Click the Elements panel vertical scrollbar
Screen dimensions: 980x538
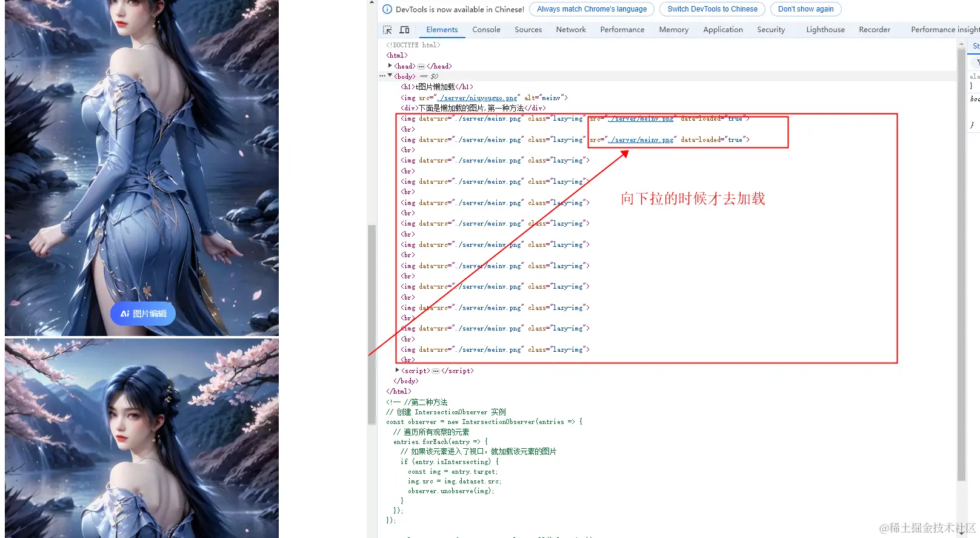click(x=961, y=264)
